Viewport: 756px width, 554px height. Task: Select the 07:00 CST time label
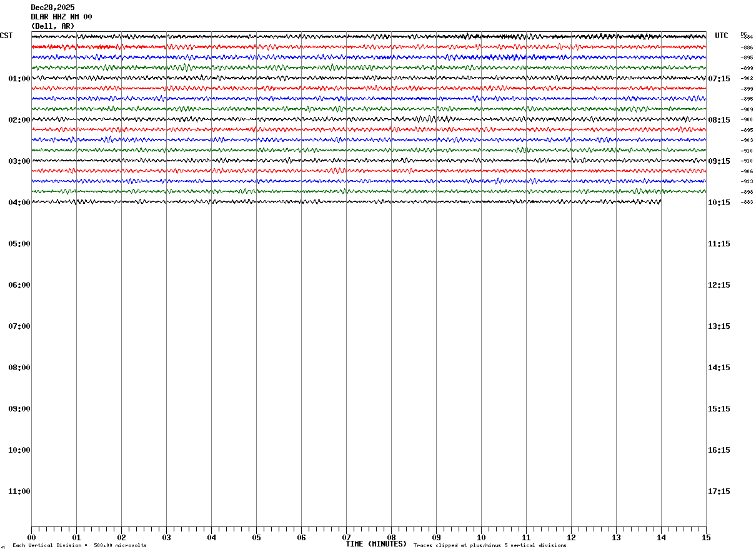click(x=19, y=326)
